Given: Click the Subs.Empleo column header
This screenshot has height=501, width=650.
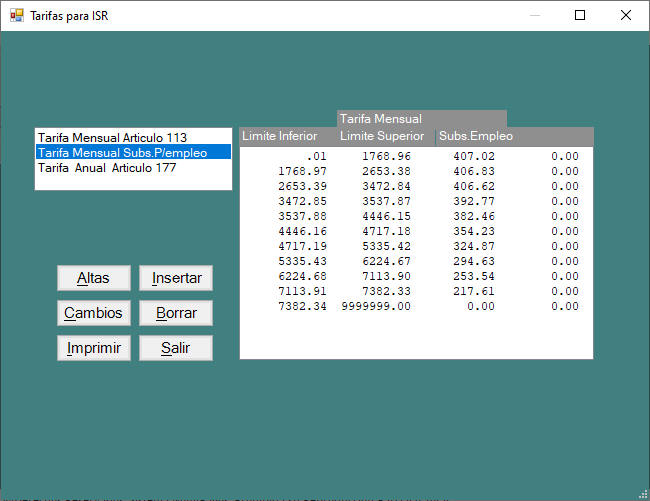Looking at the screenshot, I should point(475,136).
